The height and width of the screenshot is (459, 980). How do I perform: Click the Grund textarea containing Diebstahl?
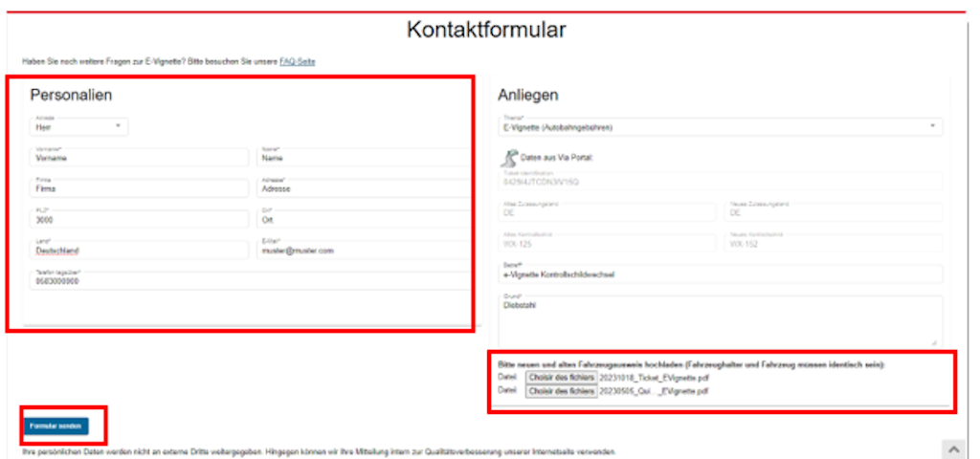pyautogui.click(x=720, y=321)
